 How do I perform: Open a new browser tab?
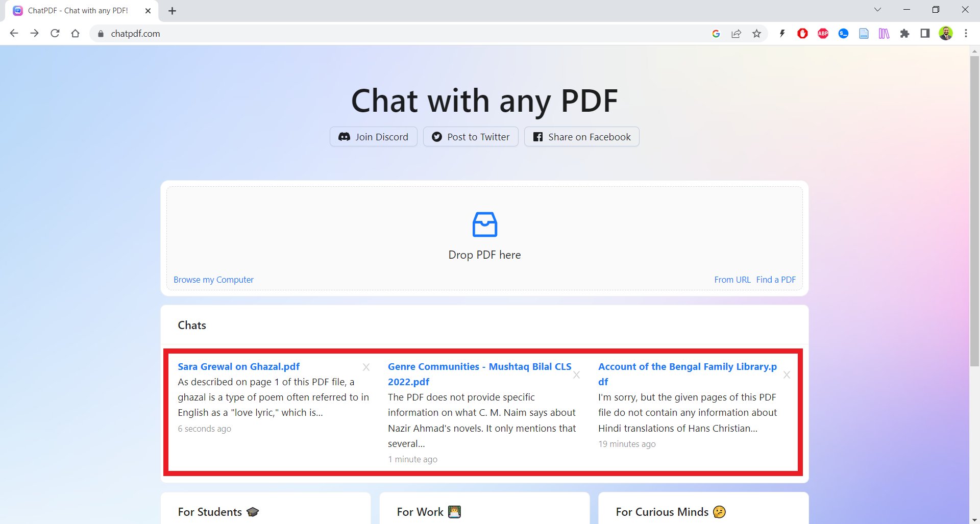pyautogui.click(x=172, y=11)
